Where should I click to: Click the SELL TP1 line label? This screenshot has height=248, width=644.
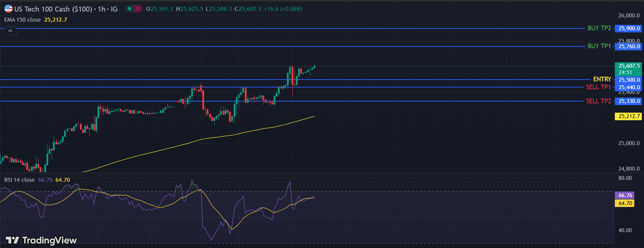598,87
